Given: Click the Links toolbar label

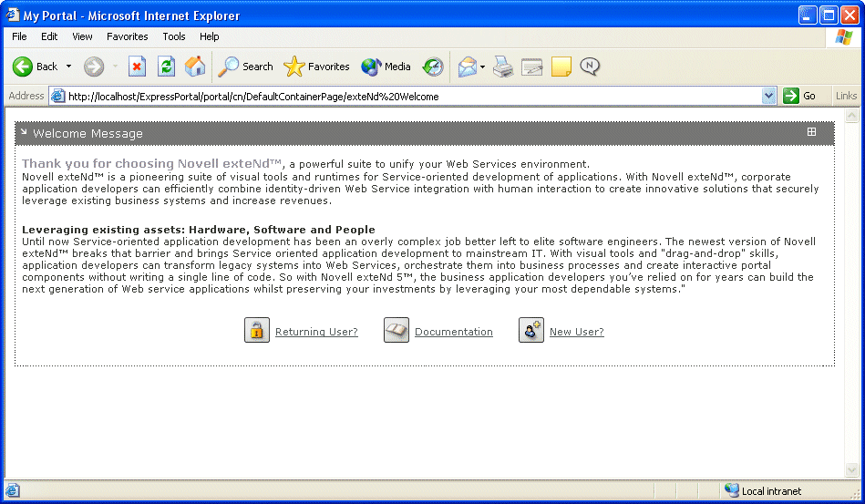Looking at the screenshot, I should tap(846, 96).
